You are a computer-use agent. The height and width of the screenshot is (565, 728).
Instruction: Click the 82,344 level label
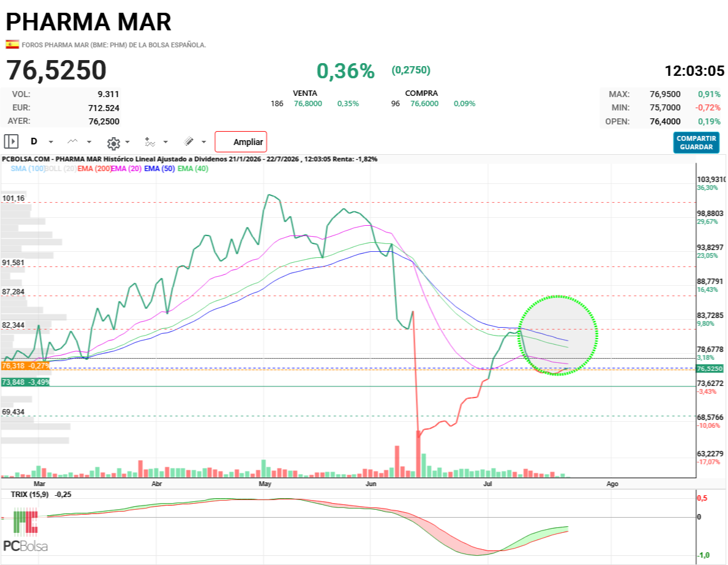tap(13, 325)
